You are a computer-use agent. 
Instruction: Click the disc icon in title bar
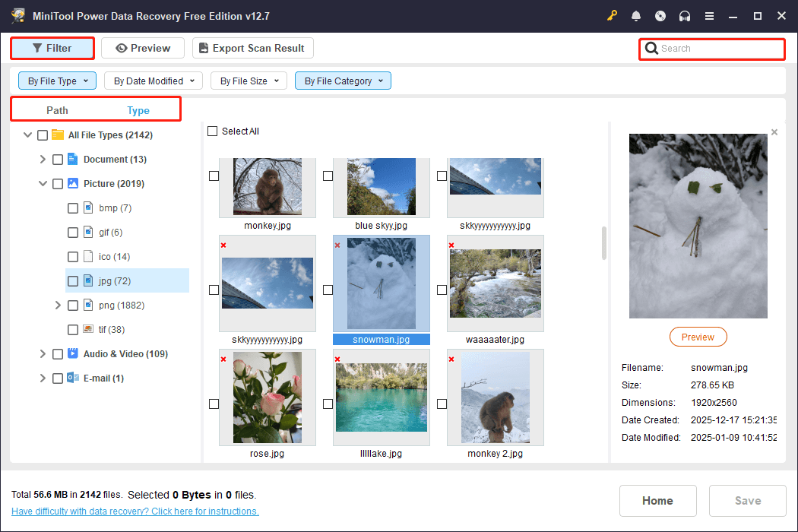(x=660, y=16)
